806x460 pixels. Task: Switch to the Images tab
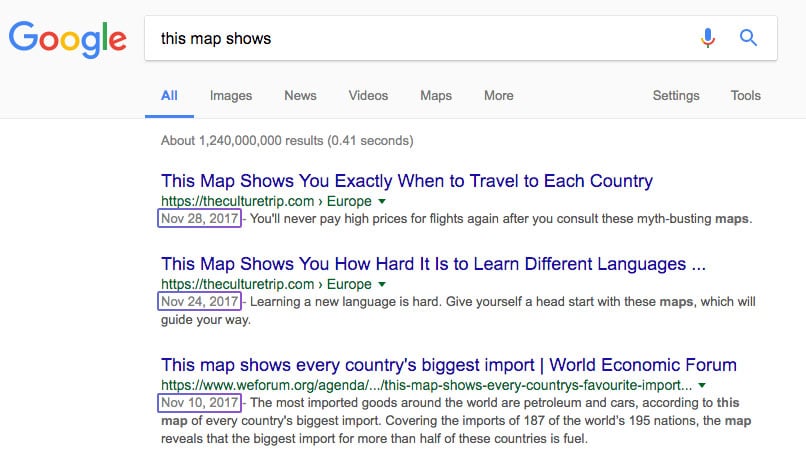click(231, 96)
